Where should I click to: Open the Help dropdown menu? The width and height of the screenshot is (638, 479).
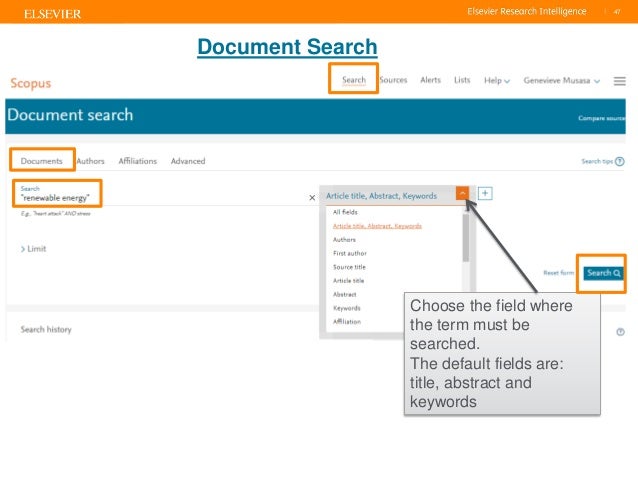coord(496,81)
